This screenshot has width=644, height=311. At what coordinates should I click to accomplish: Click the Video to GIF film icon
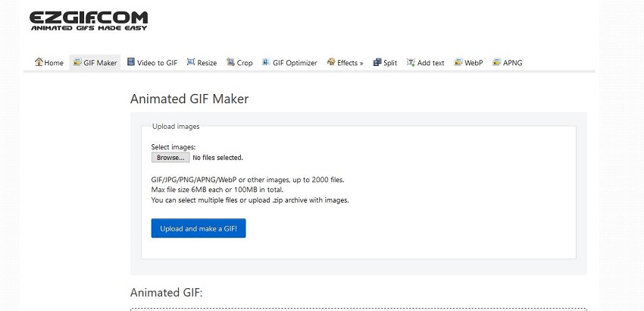coord(131,62)
